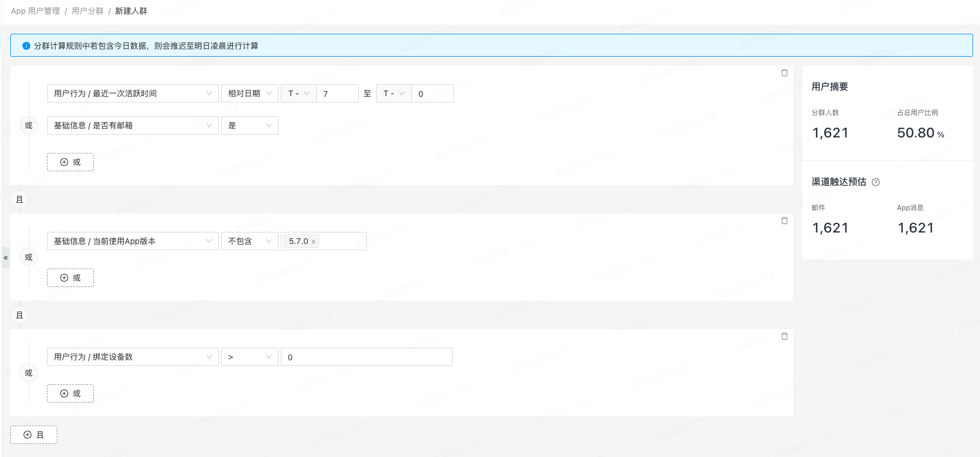The image size is (980, 457).
Task: Click the 新建人群 breadcrumb
Action: pos(131,11)
